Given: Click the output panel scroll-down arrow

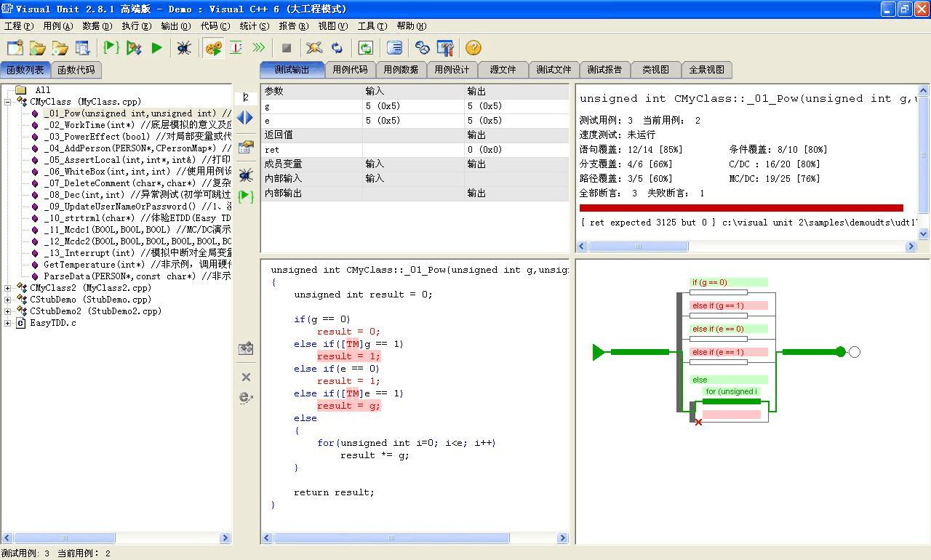Looking at the screenshot, I should [x=924, y=233].
